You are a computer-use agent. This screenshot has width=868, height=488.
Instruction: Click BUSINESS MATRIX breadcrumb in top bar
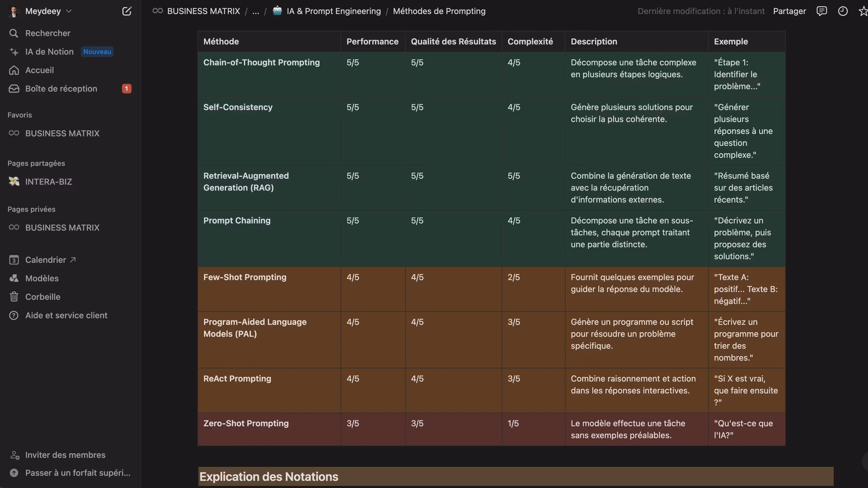click(203, 11)
